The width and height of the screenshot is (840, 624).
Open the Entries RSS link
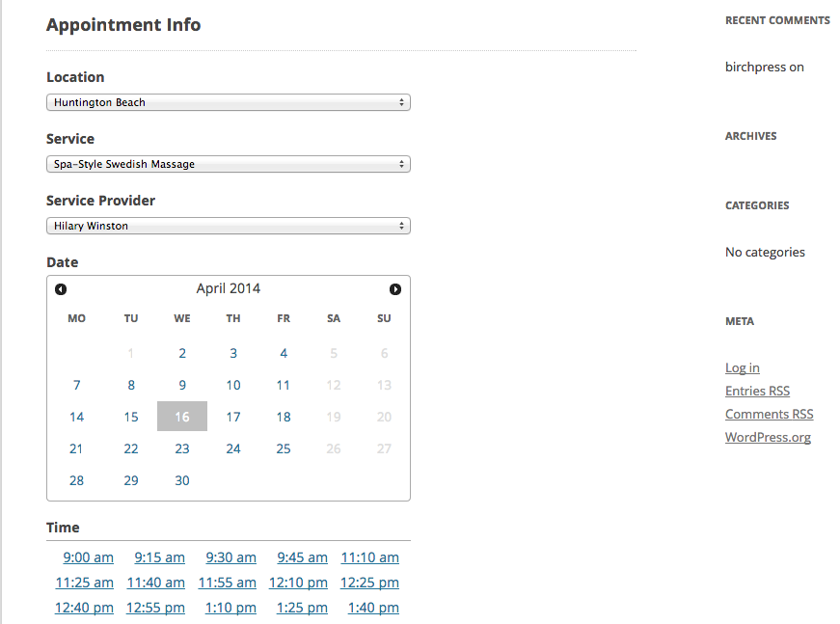tap(757, 391)
